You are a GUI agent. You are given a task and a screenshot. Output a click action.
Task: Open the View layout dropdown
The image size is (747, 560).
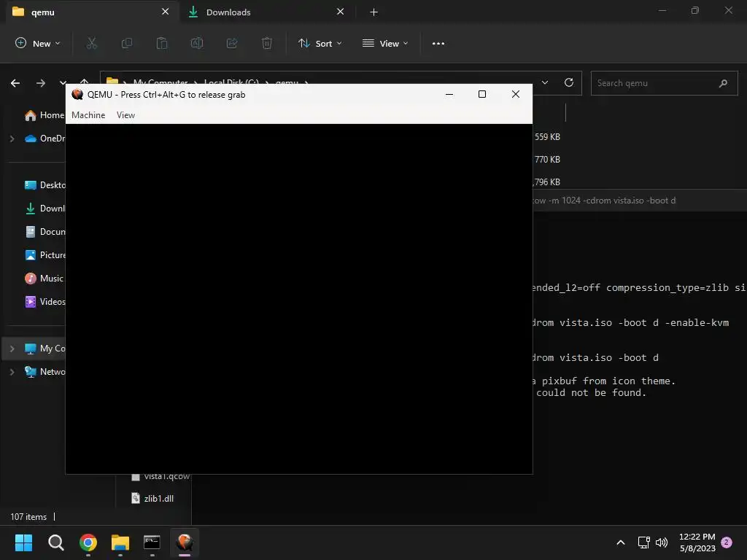385,43
